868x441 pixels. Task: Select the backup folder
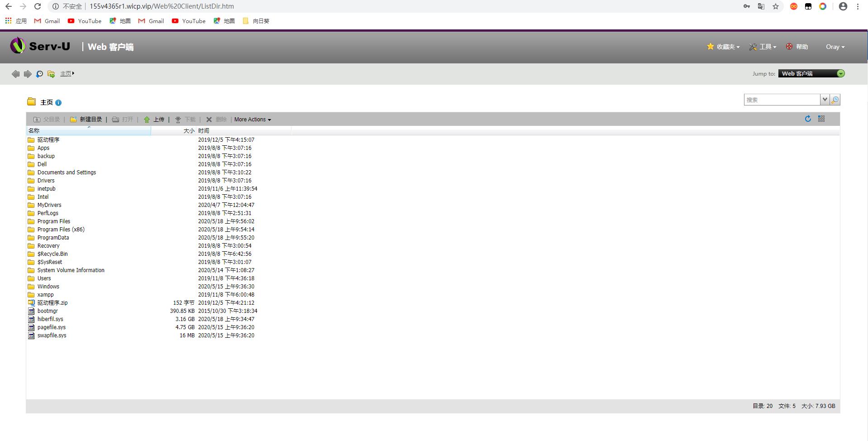coord(46,156)
